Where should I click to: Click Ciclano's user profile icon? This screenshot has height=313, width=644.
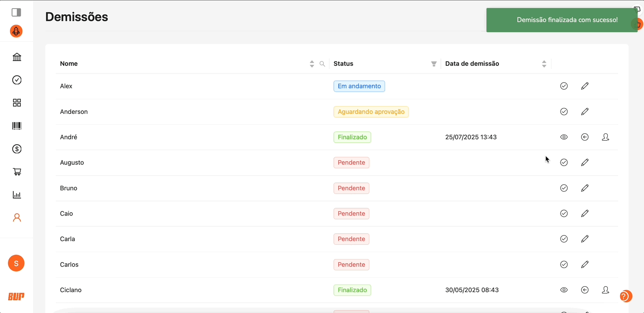pyautogui.click(x=605, y=290)
